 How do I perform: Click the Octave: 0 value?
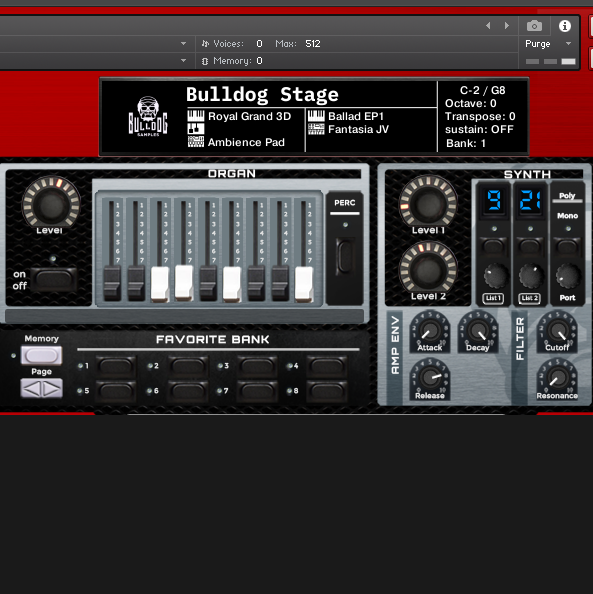point(471,103)
